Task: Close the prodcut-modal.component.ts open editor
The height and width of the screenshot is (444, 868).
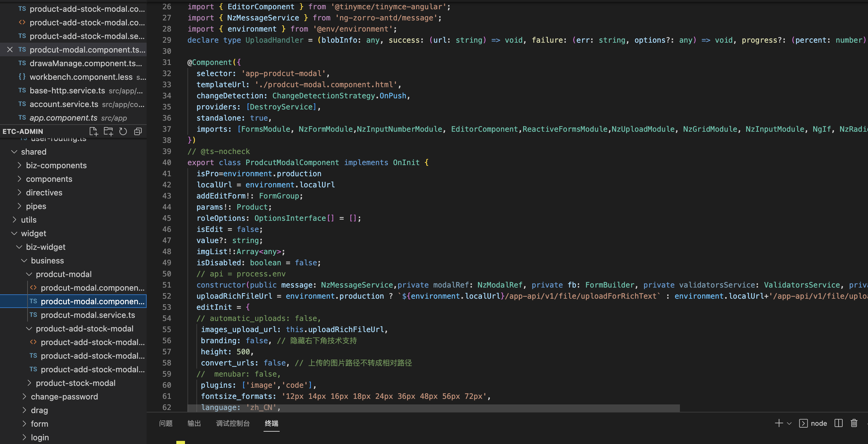Action: click(10, 49)
